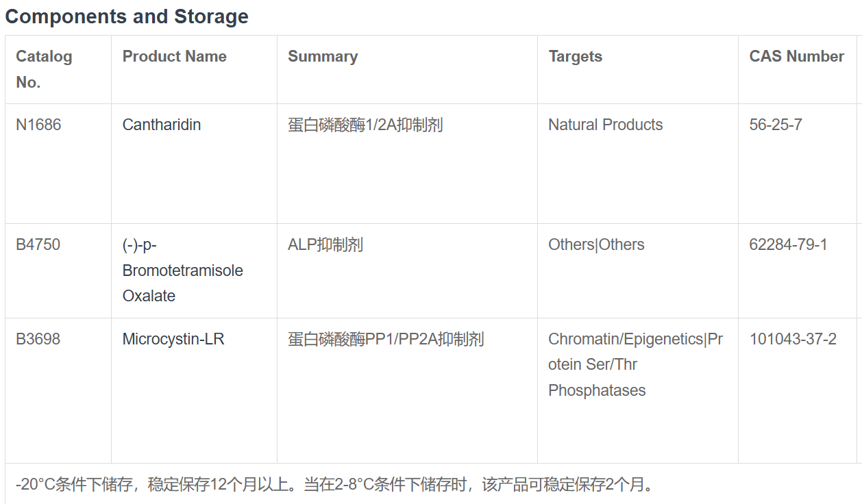Open the Microcystin-LR product entry
The image size is (862, 504).
pos(173,339)
